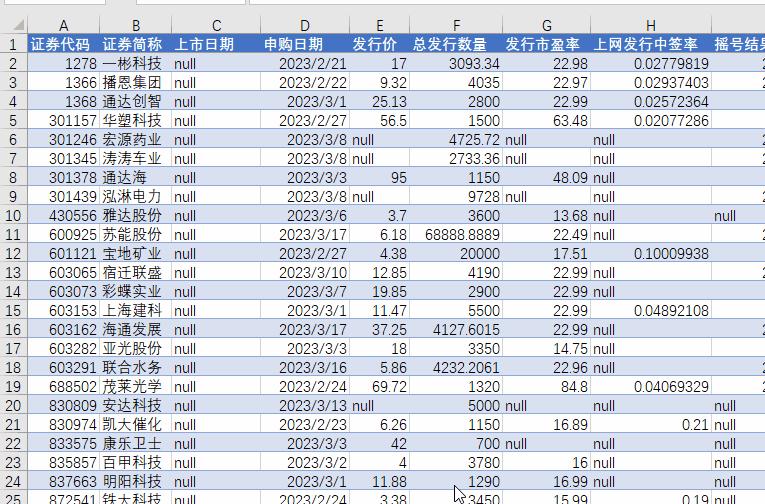The width and height of the screenshot is (765, 504).
Task: Select P/E ratio cell 84.8
Action: [x=546, y=387]
